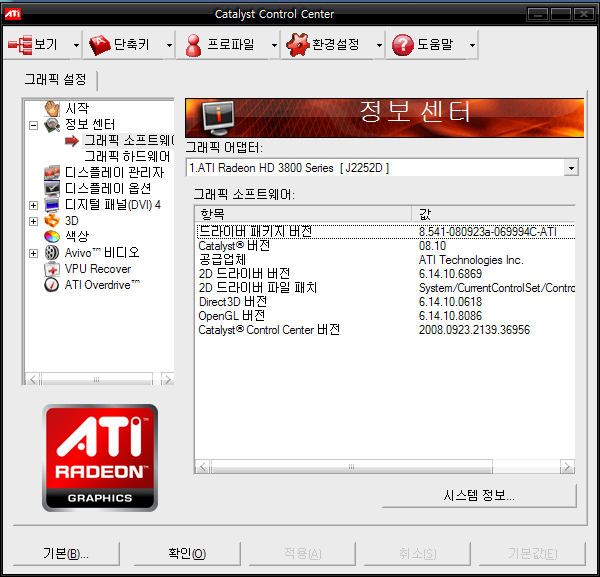
Task: Click the 시스템 정보... button
Action: click(x=479, y=496)
